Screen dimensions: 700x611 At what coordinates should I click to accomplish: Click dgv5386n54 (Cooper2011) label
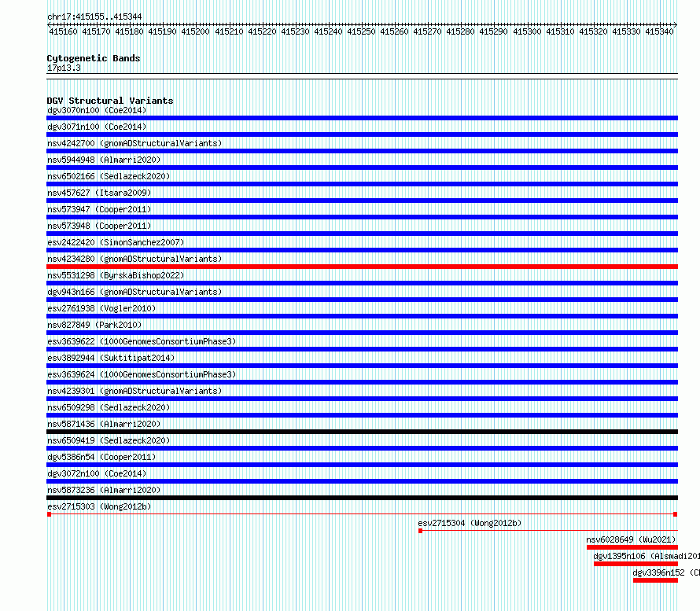[101, 457]
